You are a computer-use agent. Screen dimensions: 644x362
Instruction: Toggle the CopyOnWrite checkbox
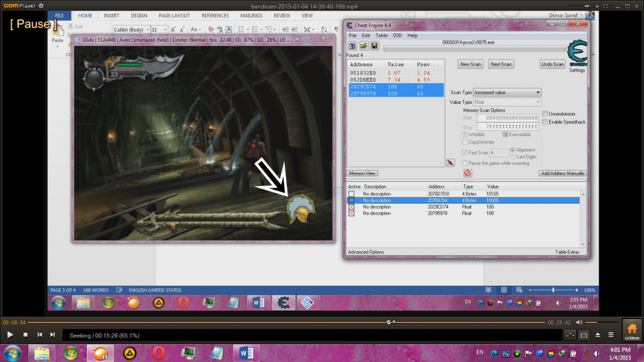tap(465, 142)
